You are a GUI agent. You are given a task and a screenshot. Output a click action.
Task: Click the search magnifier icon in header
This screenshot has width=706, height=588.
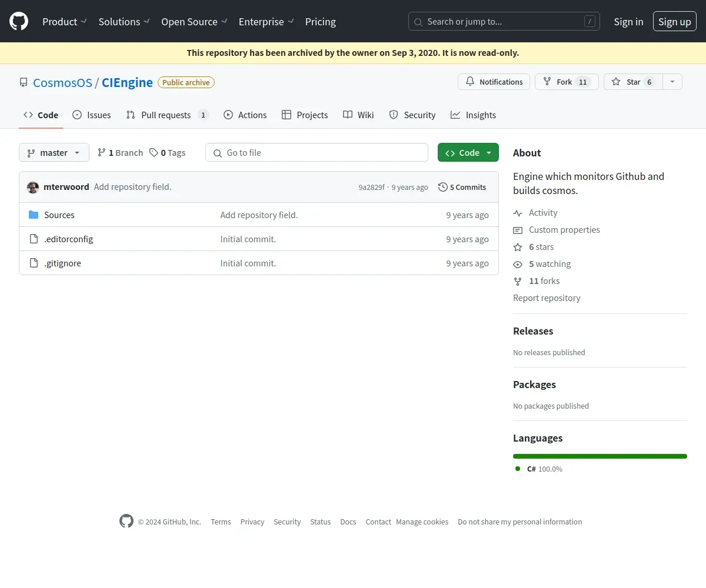click(418, 22)
